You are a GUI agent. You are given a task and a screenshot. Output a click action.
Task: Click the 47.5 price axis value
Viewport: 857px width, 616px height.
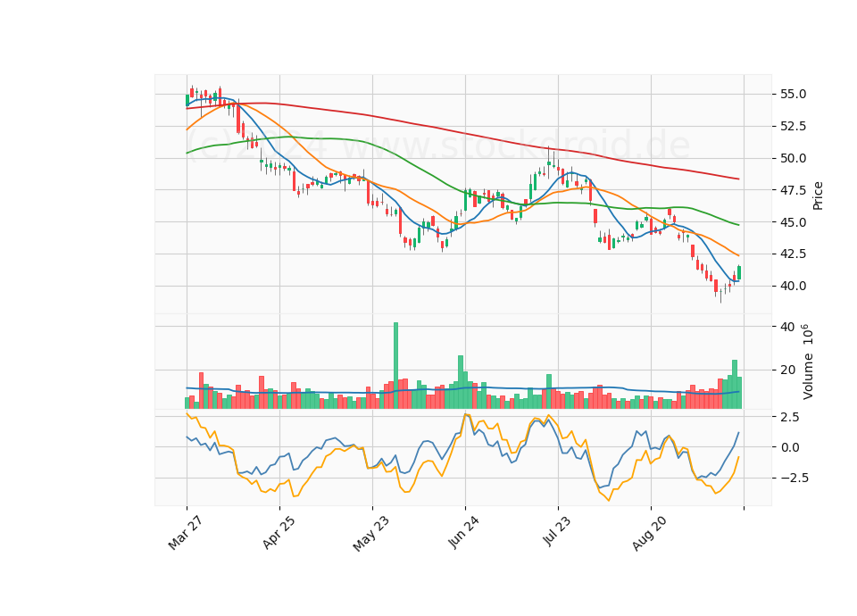(x=792, y=190)
